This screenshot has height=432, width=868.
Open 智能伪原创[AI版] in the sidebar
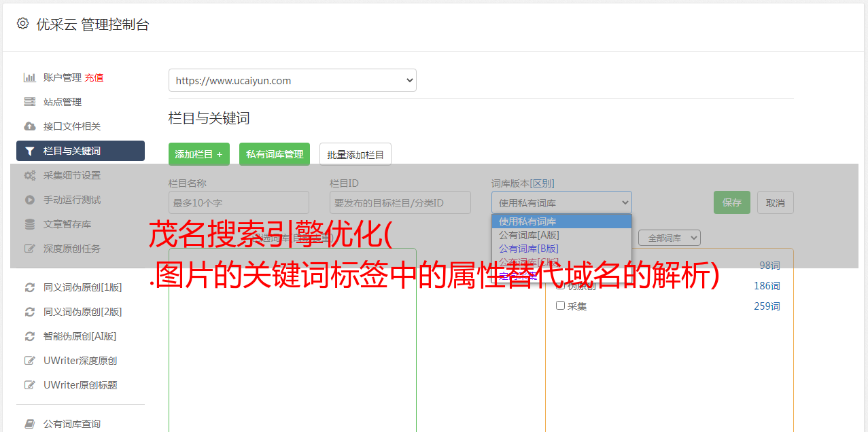point(80,336)
